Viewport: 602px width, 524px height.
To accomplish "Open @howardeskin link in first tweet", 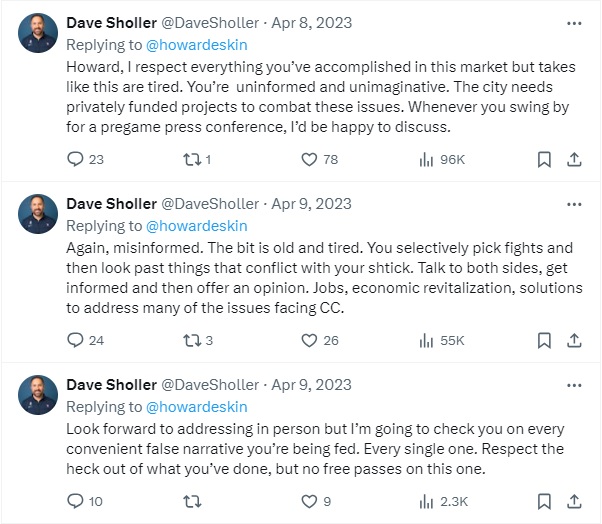I will pyautogui.click(x=197, y=45).
